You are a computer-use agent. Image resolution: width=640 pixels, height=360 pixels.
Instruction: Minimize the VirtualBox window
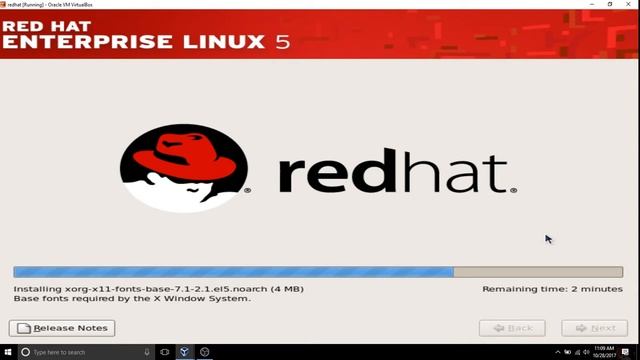(x=592, y=4)
